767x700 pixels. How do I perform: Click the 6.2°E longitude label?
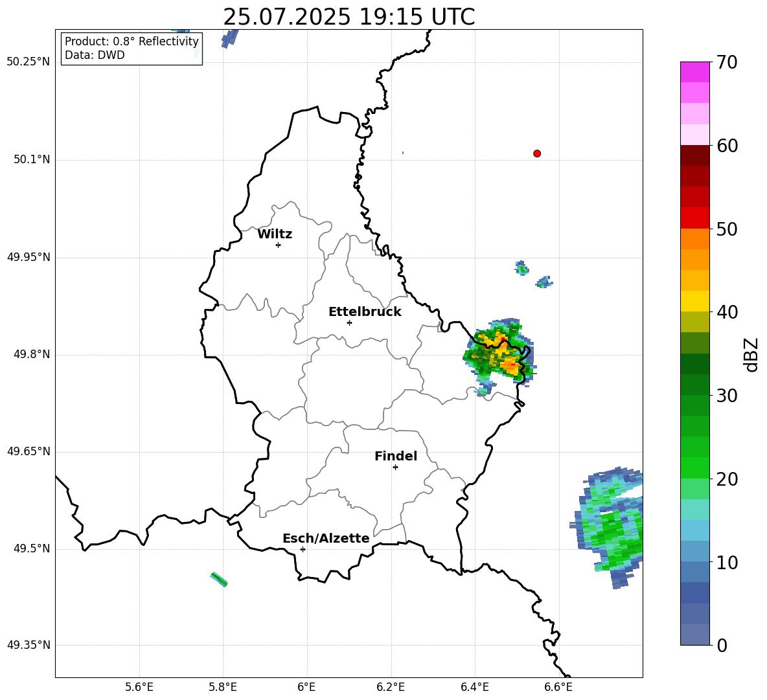(x=391, y=687)
